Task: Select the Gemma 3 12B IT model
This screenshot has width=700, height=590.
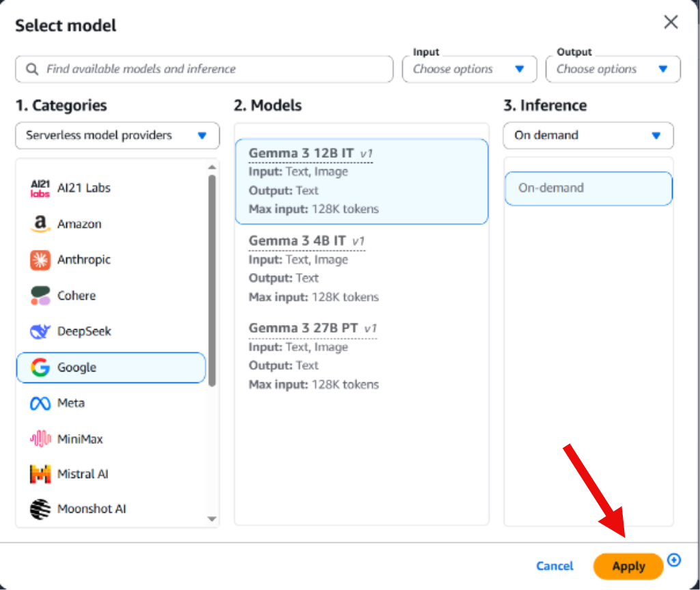Action: [x=361, y=181]
